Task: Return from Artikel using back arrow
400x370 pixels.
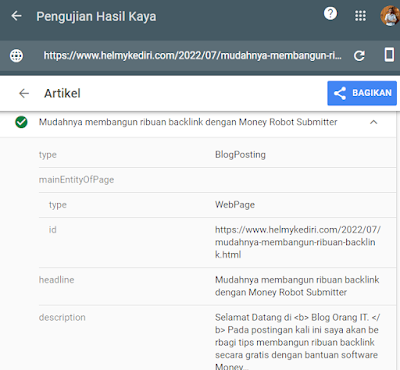Action: pos(24,93)
